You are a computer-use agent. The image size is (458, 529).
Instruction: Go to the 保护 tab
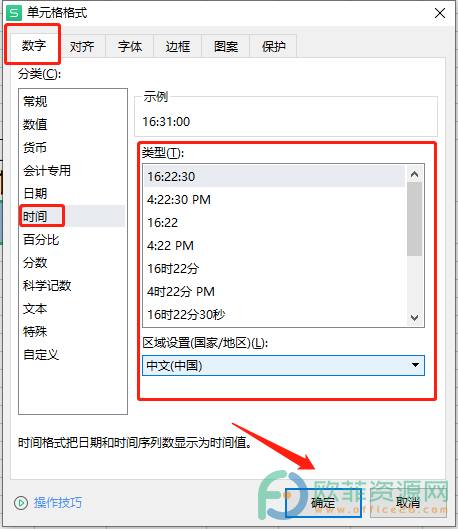click(x=274, y=46)
